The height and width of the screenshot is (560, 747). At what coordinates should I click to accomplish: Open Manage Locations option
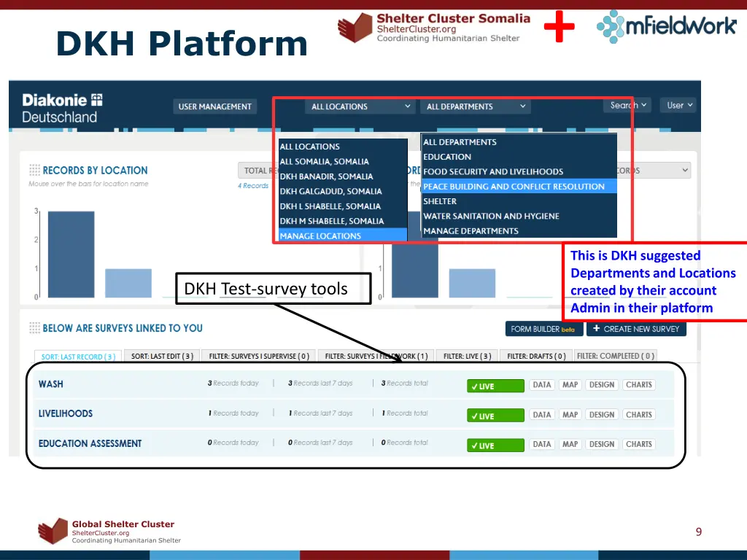coord(343,236)
